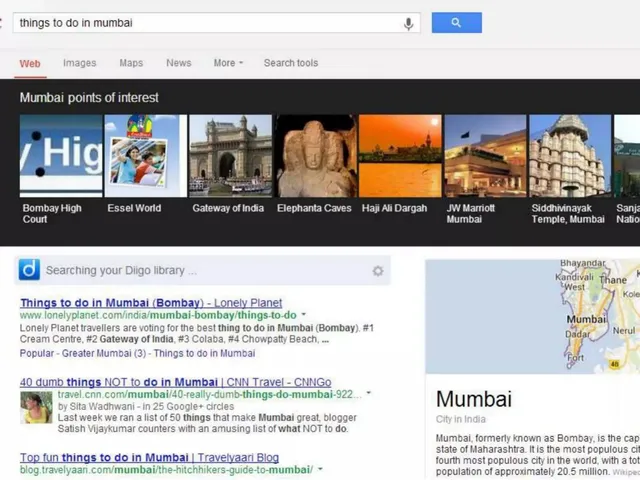The height and width of the screenshot is (480, 640).
Task: Click the microphone voice search icon
Action: click(x=408, y=24)
